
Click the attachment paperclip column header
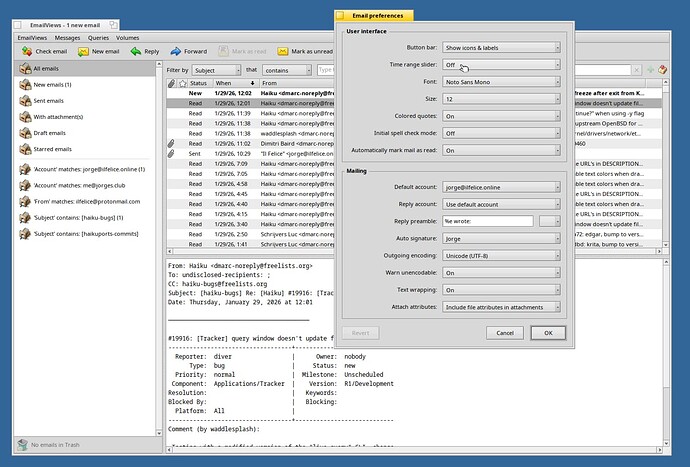click(172, 83)
